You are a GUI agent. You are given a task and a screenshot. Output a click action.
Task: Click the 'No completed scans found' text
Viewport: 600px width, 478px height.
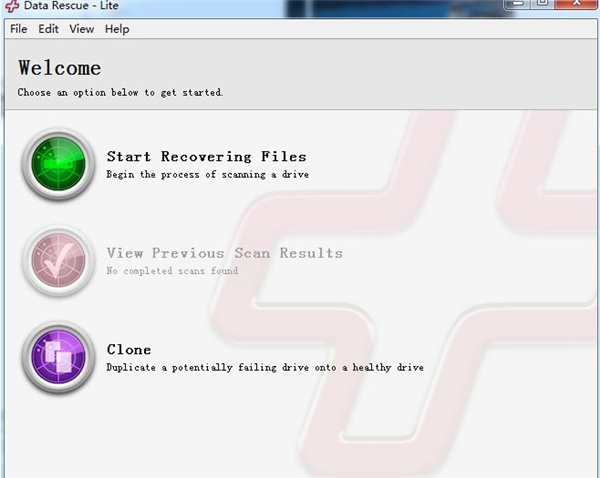[x=172, y=271]
